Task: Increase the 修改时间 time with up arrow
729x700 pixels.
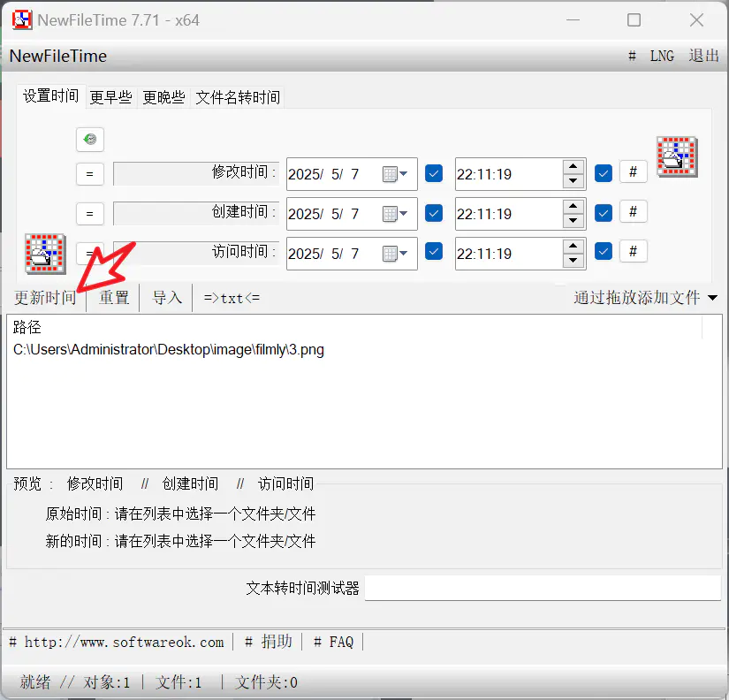Action: [x=573, y=166]
